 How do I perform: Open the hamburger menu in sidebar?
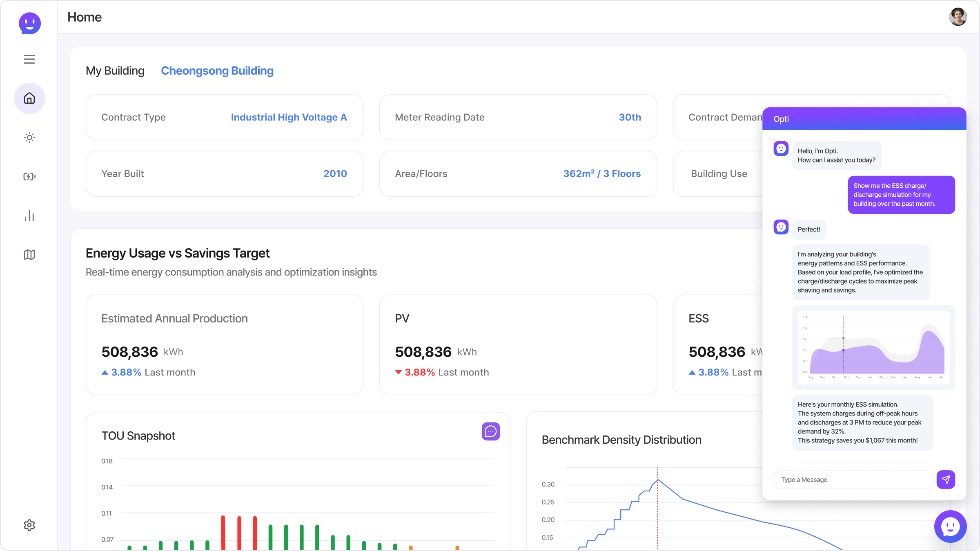(x=29, y=59)
